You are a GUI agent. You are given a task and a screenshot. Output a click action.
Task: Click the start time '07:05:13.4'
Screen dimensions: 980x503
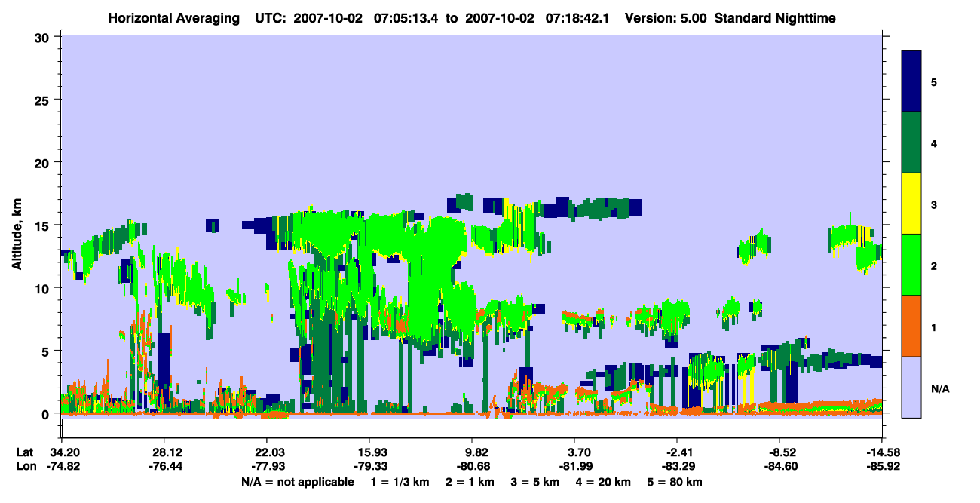407,17
